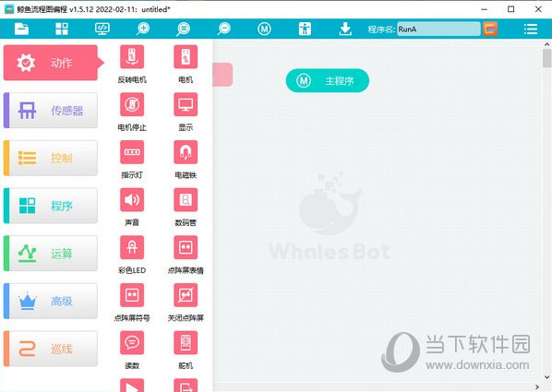The image size is (552, 392).
Task: Open the code view monitor icon
Action: (x=102, y=29)
